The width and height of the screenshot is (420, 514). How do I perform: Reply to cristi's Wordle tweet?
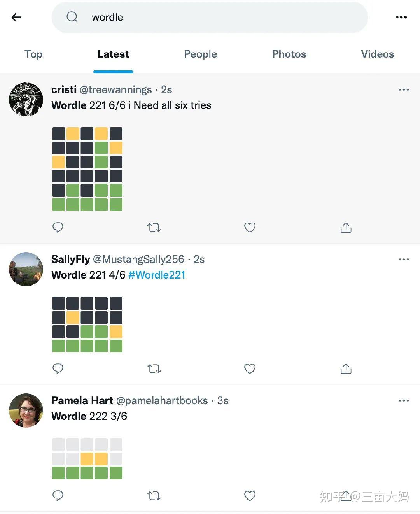58,227
